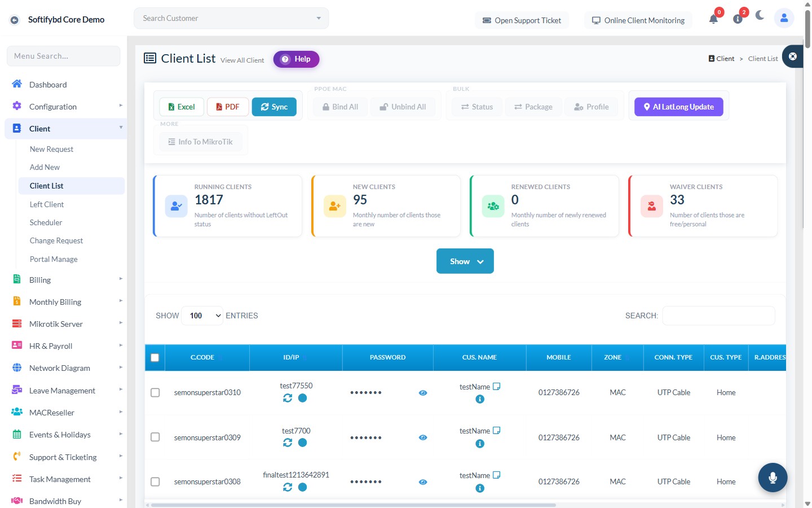The image size is (812, 508).
Task: Click sync icon under test77550
Action: pyautogui.click(x=288, y=398)
